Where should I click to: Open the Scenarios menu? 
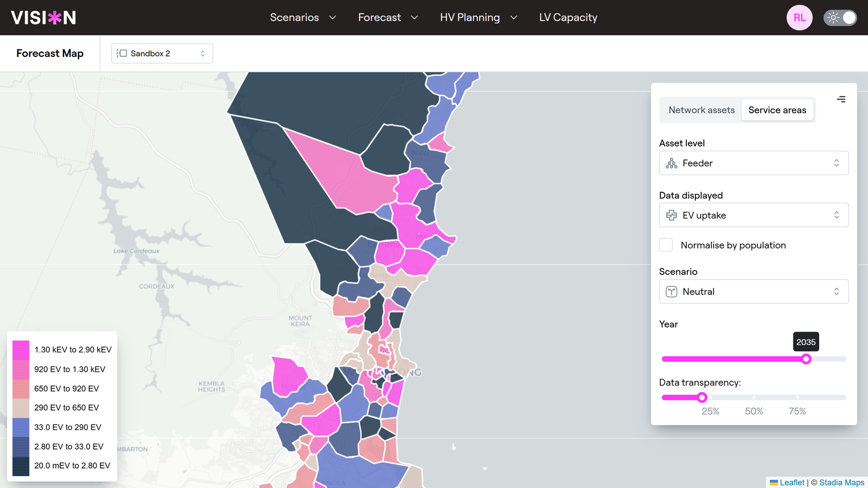[303, 17]
